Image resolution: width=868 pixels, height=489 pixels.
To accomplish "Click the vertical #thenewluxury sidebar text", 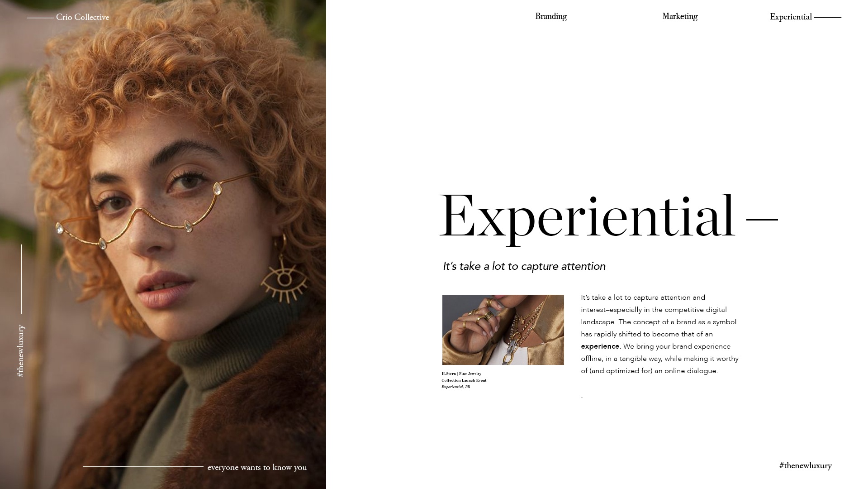I will 20,351.
